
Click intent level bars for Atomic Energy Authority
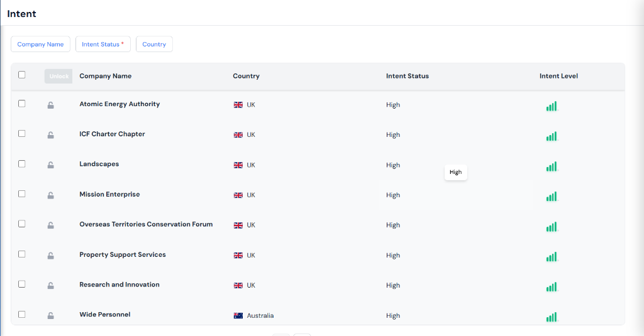552,106
